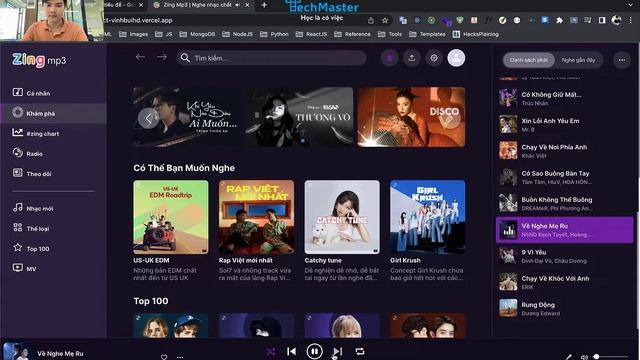Open the Disco banner

pos(411,117)
